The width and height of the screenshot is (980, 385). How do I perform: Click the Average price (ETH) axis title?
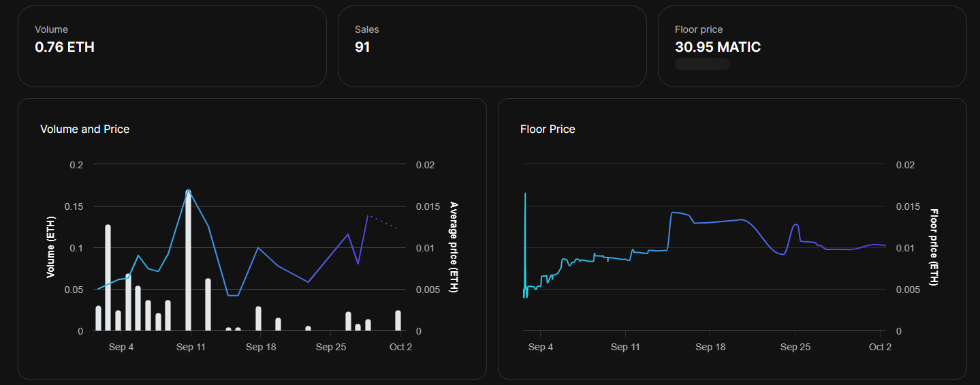[x=454, y=247]
